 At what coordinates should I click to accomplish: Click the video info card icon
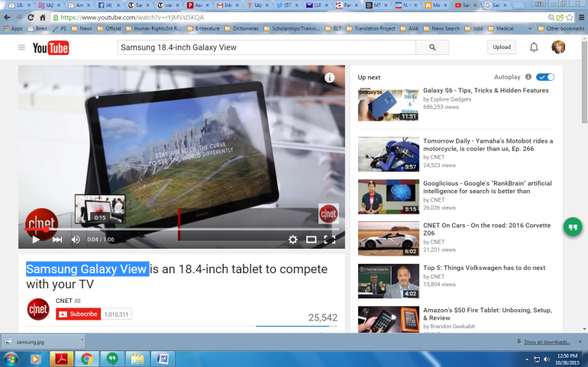[x=329, y=78]
